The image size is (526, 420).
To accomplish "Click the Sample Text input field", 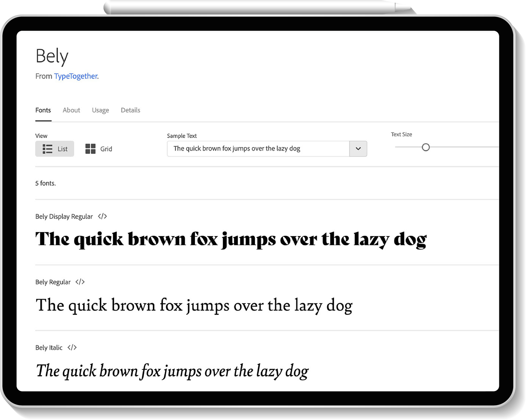I will pos(258,149).
